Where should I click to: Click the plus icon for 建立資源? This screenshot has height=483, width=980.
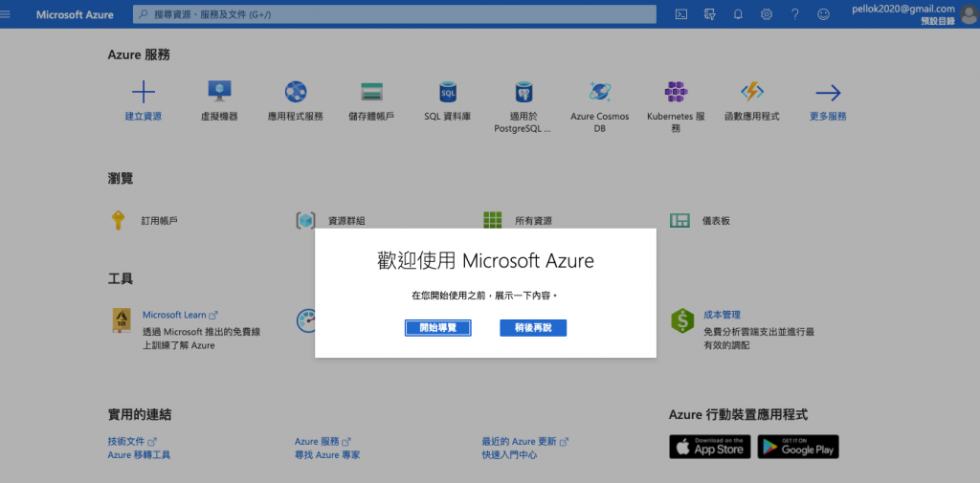tap(144, 92)
